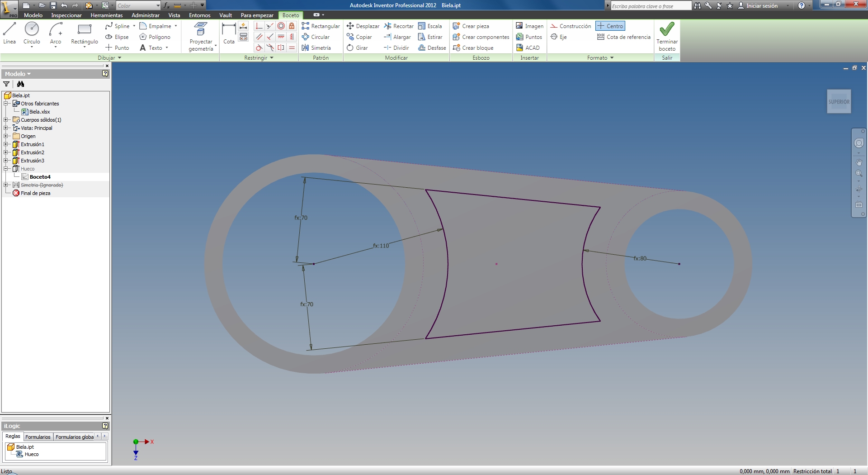Click Terminar boceto to finish sketch
The height and width of the screenshot is (475, 868).
pyautogui.click(x=667, y=37)
